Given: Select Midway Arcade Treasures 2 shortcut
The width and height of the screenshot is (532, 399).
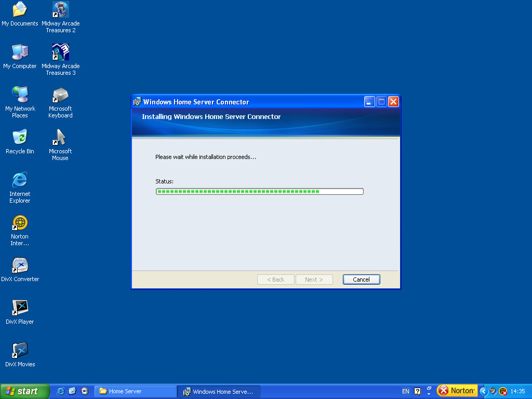Looking at the screenshot, I should (60, 9).
